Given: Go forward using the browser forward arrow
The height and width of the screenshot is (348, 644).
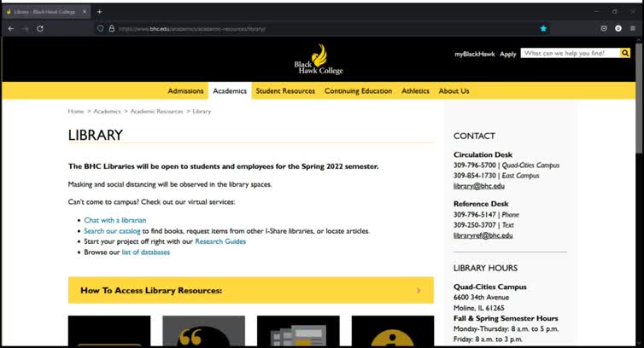Looking at the screenshot, I should 25,29.
